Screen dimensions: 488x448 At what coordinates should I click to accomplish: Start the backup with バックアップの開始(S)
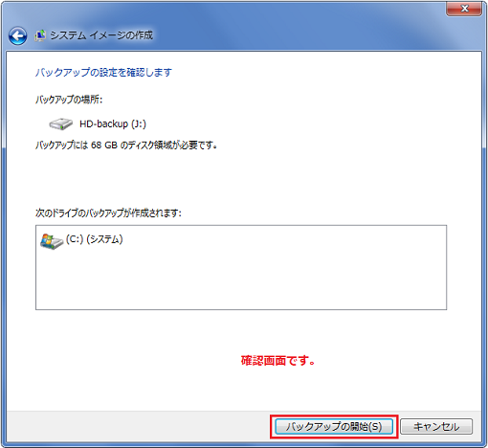pos(334,427)
